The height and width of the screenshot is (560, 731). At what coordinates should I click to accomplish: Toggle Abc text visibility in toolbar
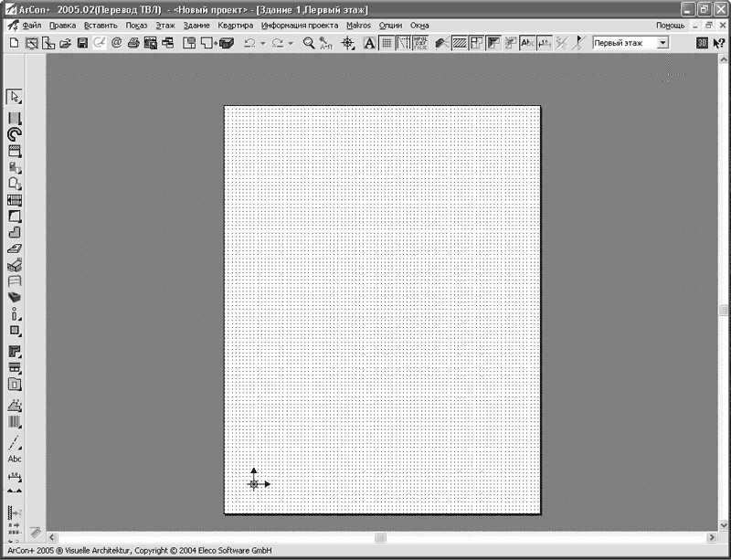(527, 43)
